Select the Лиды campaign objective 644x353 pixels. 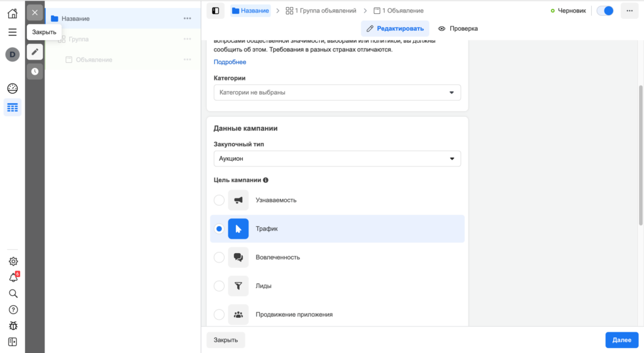click(219, 286)
